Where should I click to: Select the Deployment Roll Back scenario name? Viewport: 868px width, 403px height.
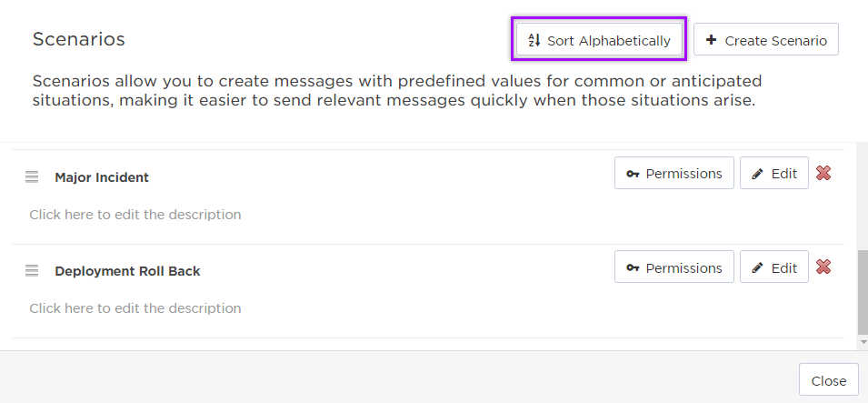click(127, 271)
